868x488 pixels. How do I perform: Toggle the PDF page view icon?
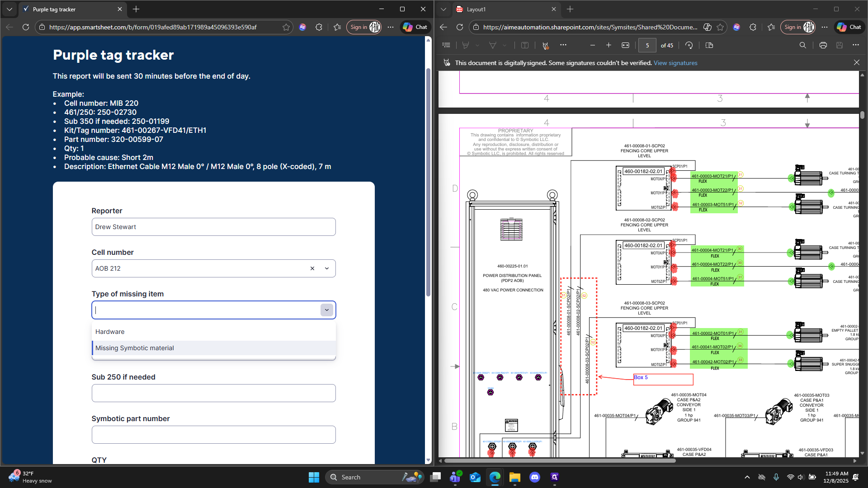pos(709,45)
